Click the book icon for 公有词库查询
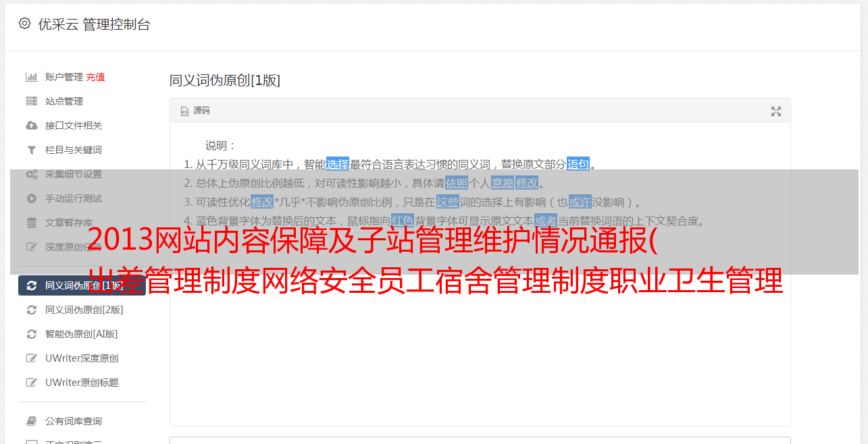The image size is (868, 444). click(31, 421)
